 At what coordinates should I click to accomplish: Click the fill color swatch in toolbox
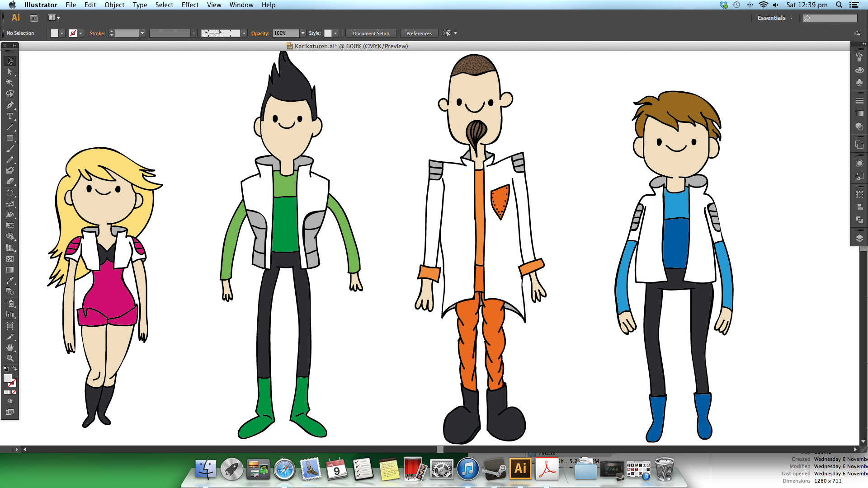[x=8, y=378]
